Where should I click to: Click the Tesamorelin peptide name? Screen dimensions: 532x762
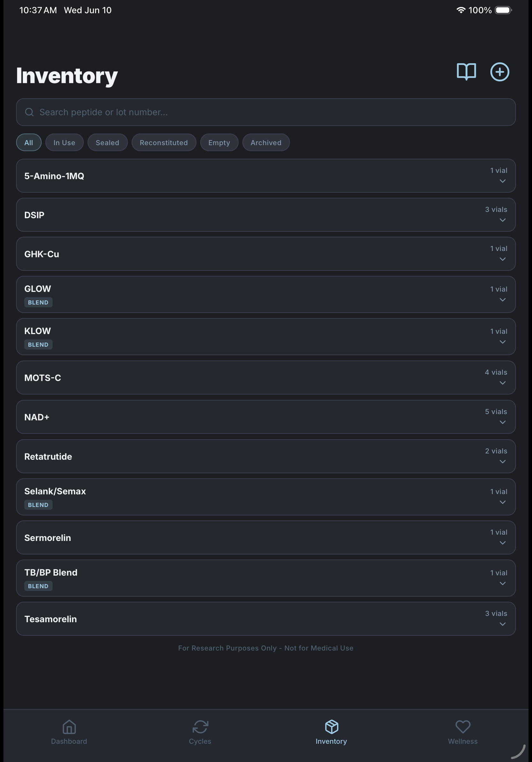pos(50,619)
